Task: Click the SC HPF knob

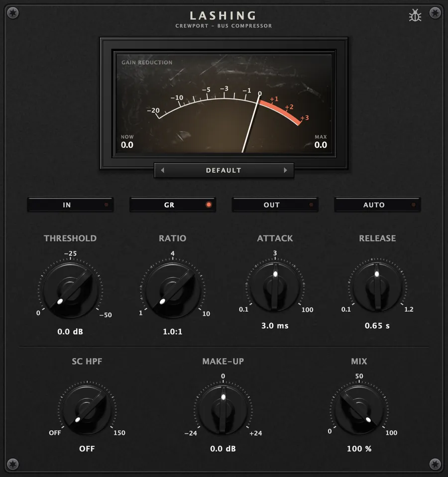Action: [x=87, y=410]
